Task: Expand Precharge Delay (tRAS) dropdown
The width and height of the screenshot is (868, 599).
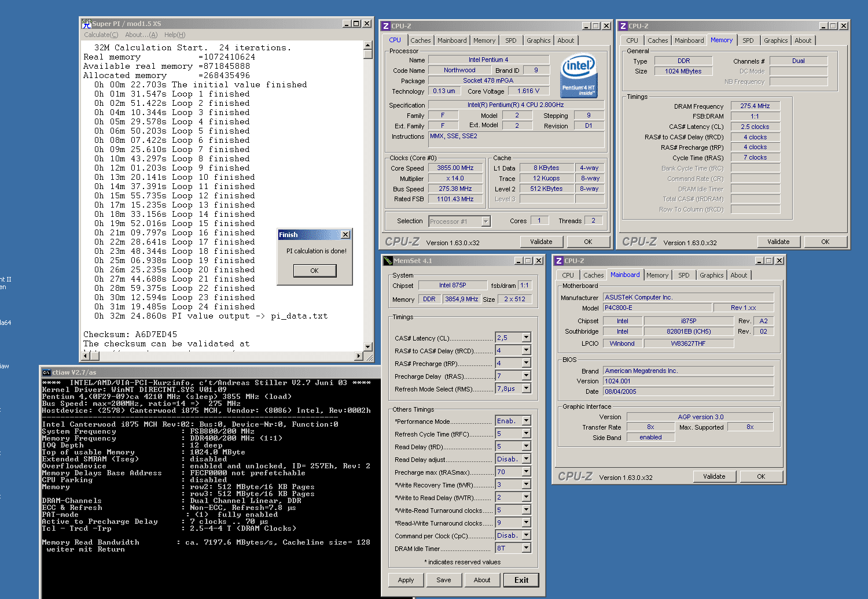Action: click(527, 376)
